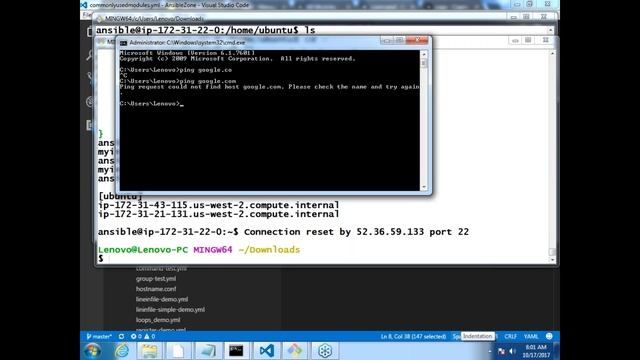
Task: Click the smiley feedback icon in status bar
Action: [x=549, y=336]
